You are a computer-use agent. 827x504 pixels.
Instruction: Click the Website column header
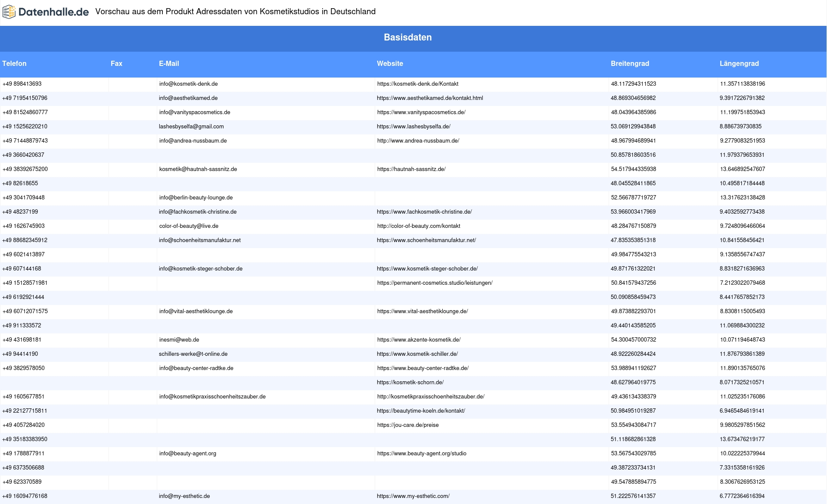390,63
